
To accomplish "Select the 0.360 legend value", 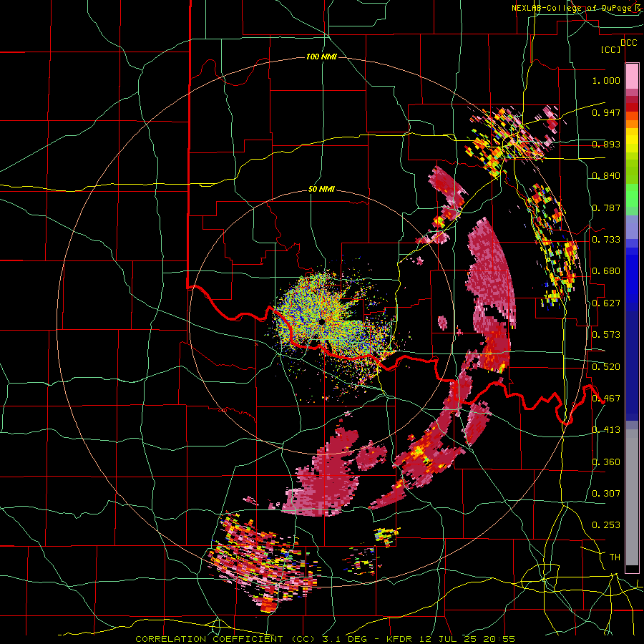I will (x=606, y=462).
